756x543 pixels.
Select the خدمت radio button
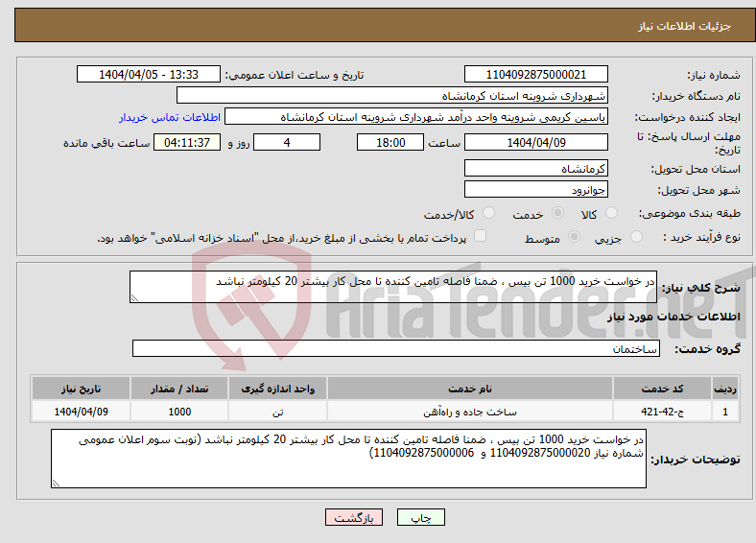(x=557, y=213)
